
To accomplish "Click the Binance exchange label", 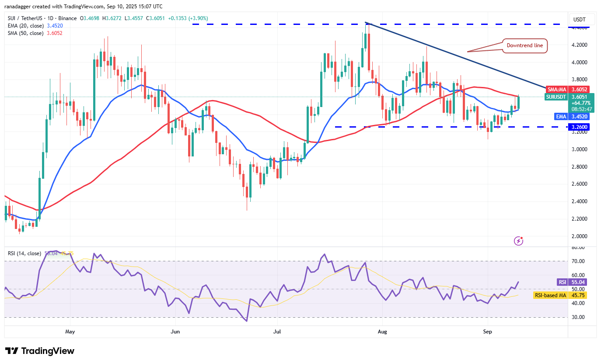I will (x=68, y=18).
